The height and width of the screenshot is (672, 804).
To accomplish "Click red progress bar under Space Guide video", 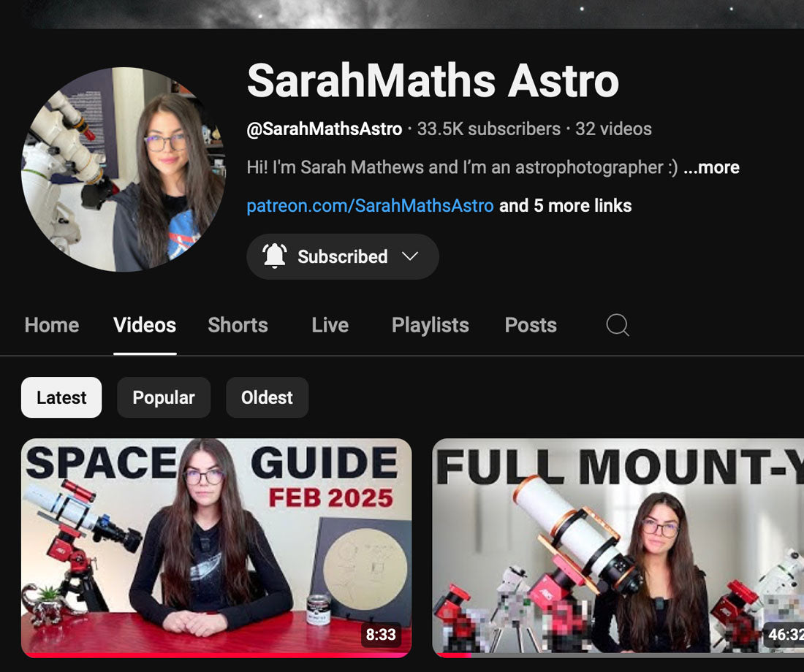I will tap(216, 654).
